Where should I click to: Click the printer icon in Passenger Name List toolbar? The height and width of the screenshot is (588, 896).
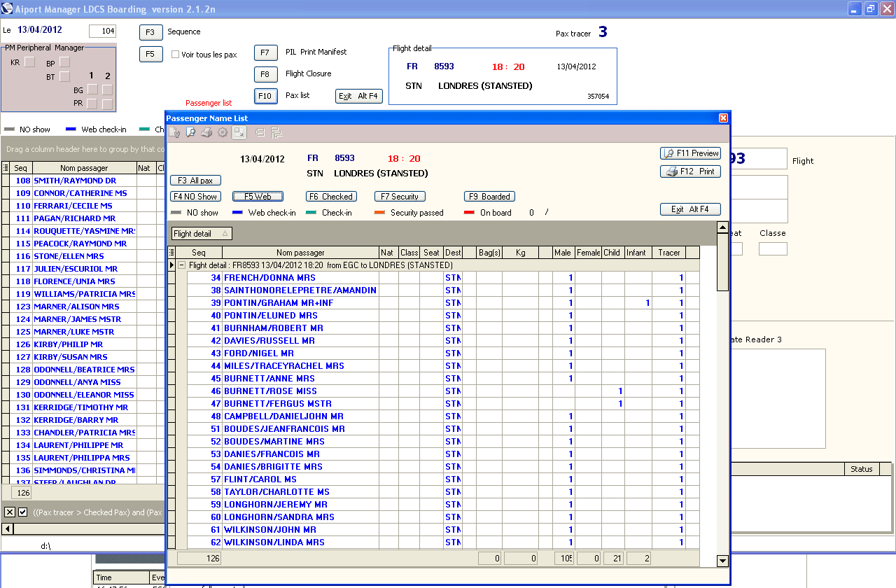point(206,132)
